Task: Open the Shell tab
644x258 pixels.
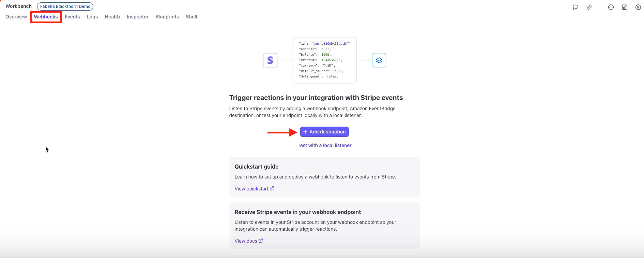Action: [191, 17]
